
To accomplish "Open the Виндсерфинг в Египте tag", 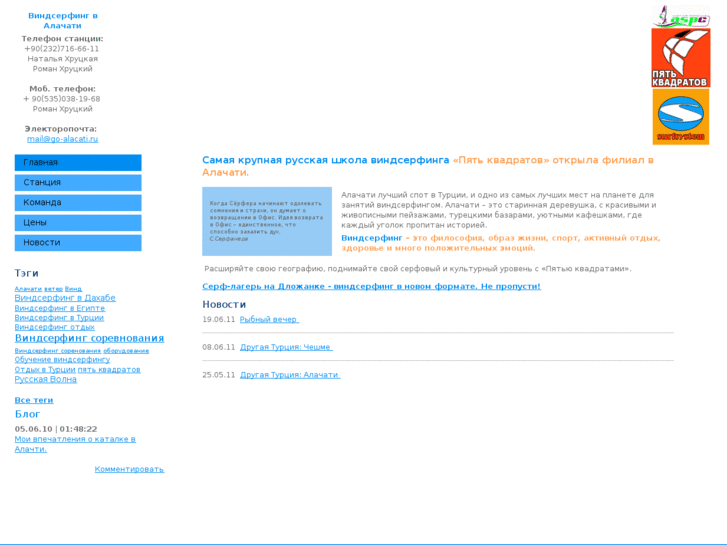I will [x=60, y=308].
